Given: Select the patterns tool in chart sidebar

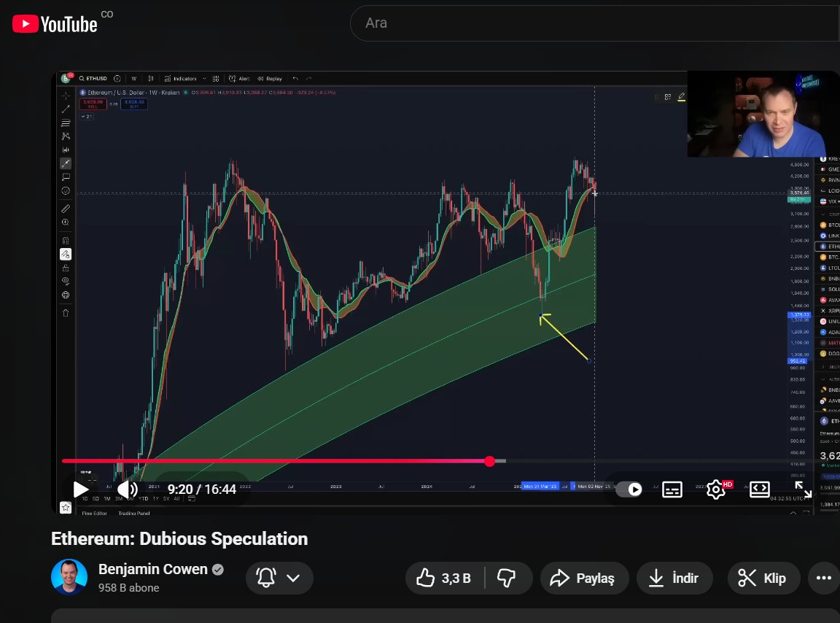Looking at the screenshot, I should [x=66, y=136].
